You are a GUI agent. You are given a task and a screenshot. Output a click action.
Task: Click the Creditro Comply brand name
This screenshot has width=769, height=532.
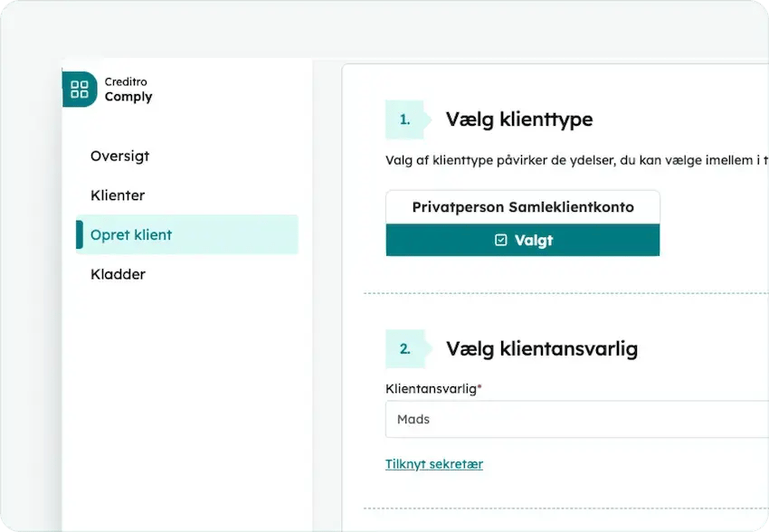pos(128,90)
